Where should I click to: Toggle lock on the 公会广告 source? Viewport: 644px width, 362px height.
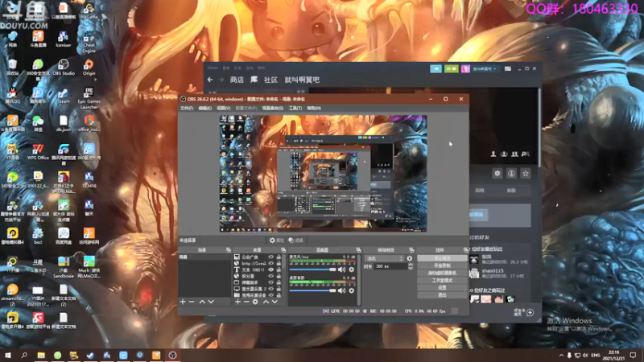pos(279,257)
